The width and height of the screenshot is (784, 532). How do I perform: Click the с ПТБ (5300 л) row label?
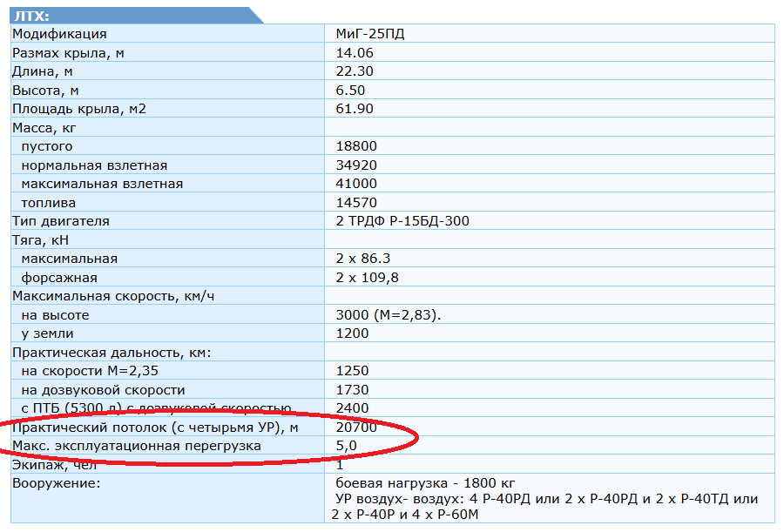pos(156,409)
